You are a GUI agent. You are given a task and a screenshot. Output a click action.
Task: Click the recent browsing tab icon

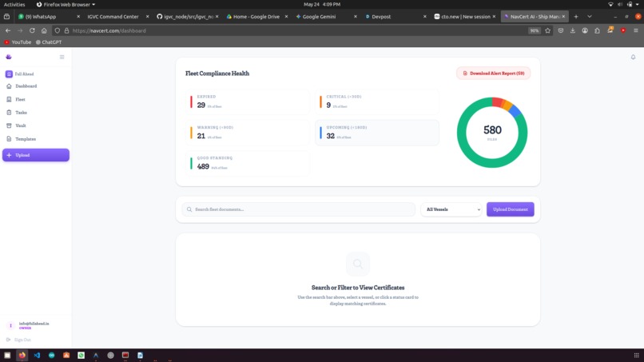[x=6, y=17]
